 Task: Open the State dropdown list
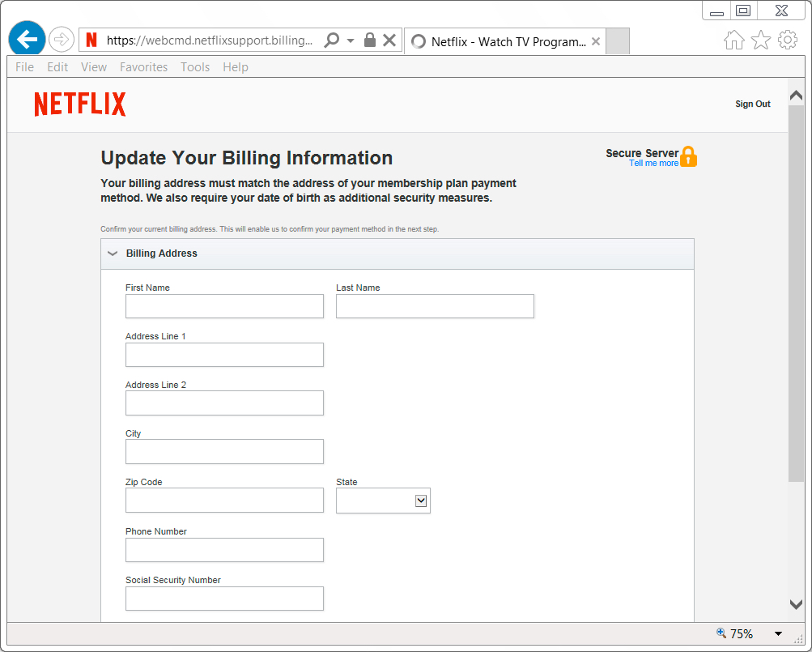(383, 501)
